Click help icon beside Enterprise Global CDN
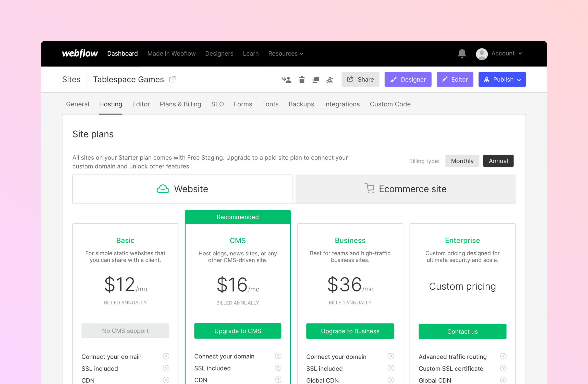 tap(503, 380)
